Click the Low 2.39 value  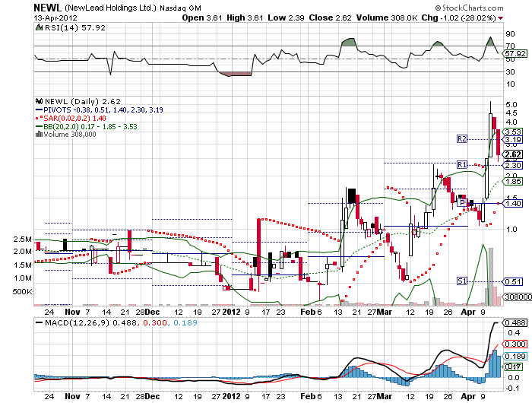286,17
